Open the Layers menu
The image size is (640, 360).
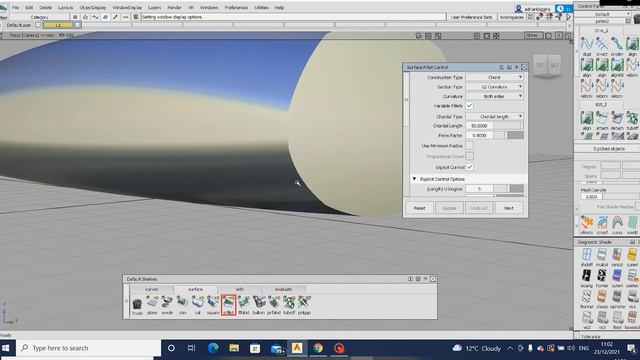tap(155, 7)
